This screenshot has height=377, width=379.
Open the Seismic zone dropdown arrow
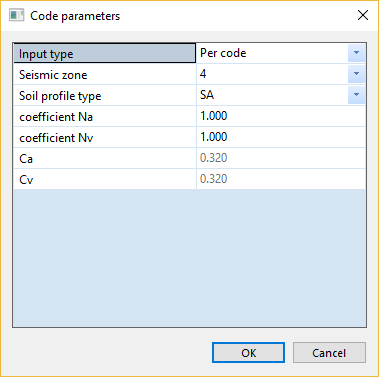coord(356,74)
